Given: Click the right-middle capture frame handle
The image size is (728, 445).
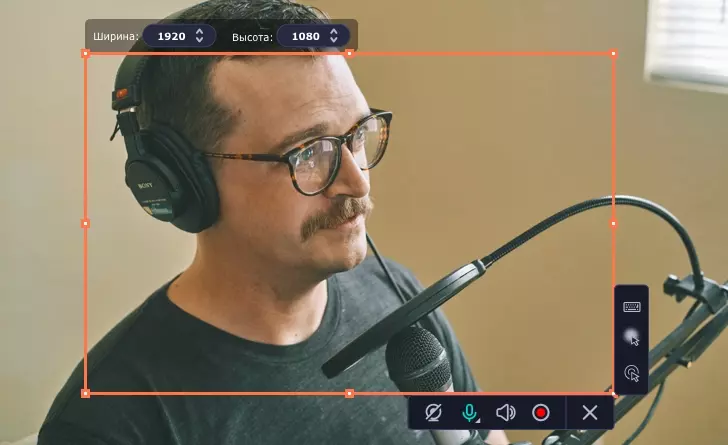Looking at the screenshot, I should coord(613,223).
